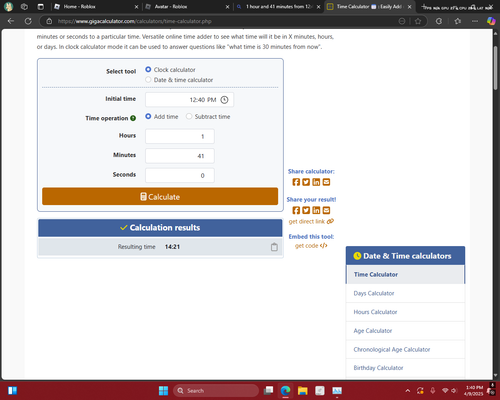Close the Home - Roblox tab
500x400 pixels.
click(136, 7)
